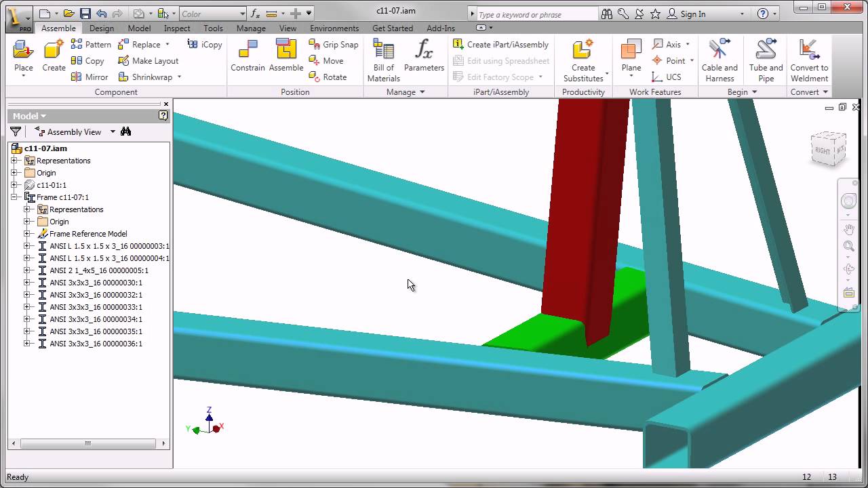Screen dimensions: 868x488
Task: Select the UCS tool
Action: [667, 77]
